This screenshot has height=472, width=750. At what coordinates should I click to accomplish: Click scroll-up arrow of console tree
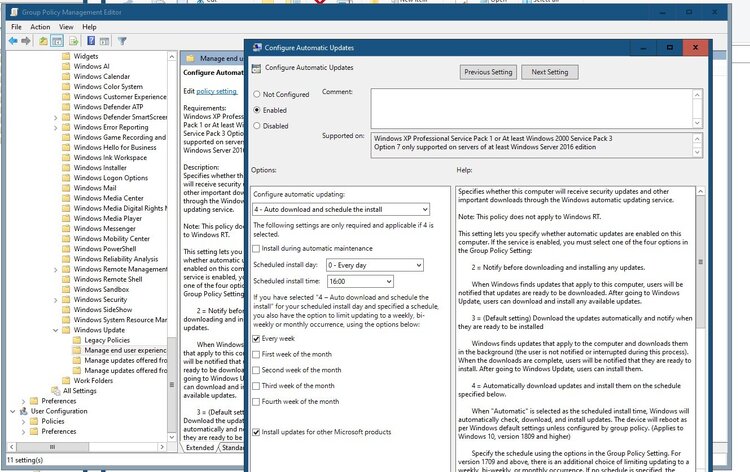pos(172,56)
